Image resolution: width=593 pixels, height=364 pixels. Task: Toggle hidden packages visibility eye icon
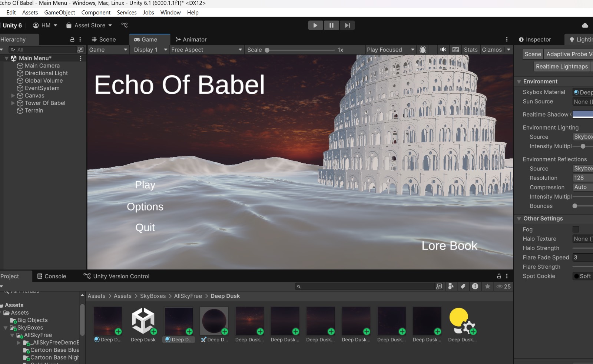[503, 287]
